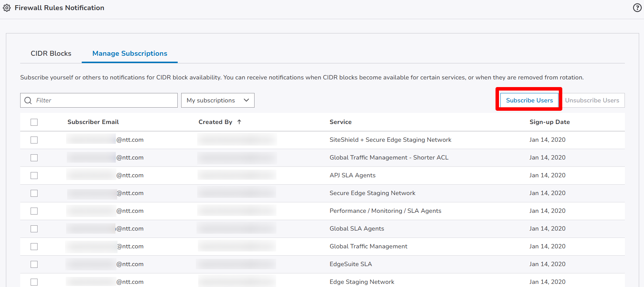Toggle the select-all checkbox in table header
This screenshot has height=287, width=644.
point(34,122)
